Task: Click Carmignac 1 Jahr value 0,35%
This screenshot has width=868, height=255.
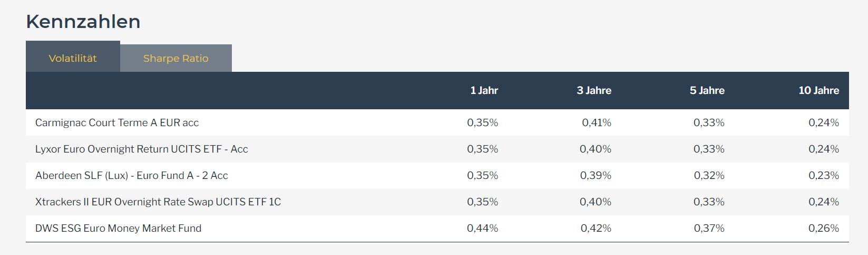Action: point(482,122)
